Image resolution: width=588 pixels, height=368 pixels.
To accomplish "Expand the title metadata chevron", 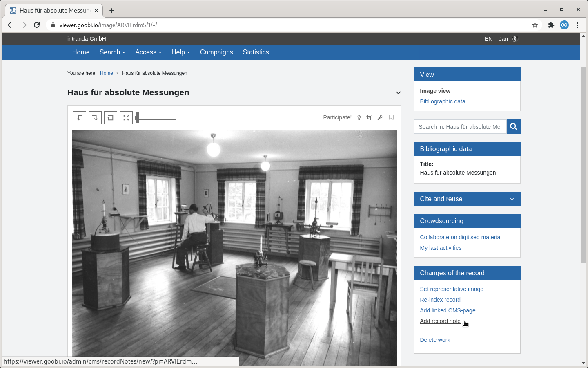I will click(398, 93).
